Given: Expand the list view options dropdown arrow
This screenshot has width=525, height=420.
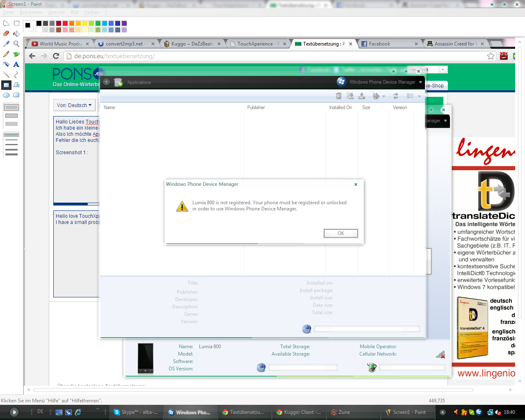Looking at the screenshot, I should pos(419,96).
